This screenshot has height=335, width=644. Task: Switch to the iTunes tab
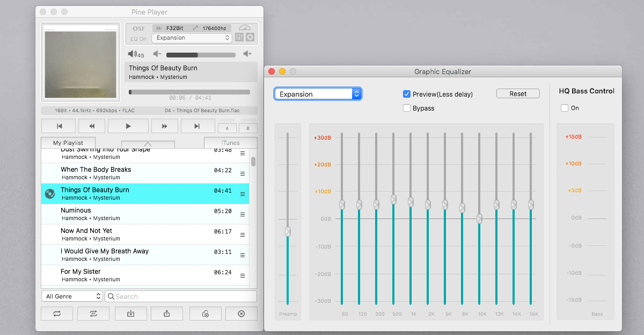pos(230,143)
